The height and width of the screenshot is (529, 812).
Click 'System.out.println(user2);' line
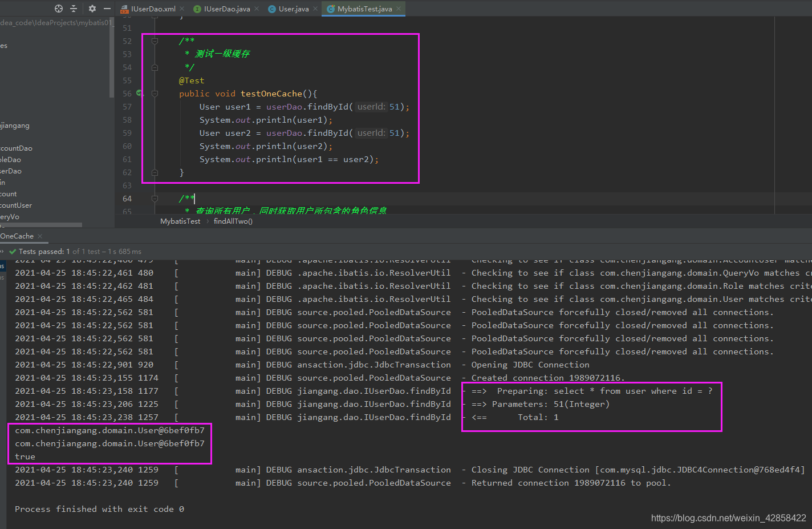point(266,146)
